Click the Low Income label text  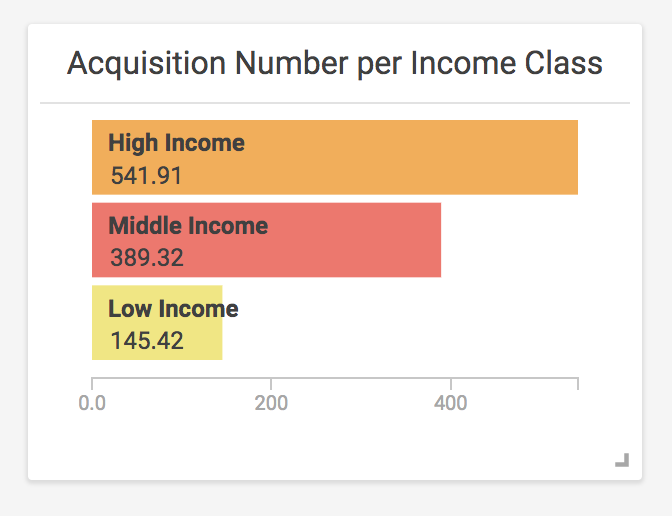click(173, 309)
